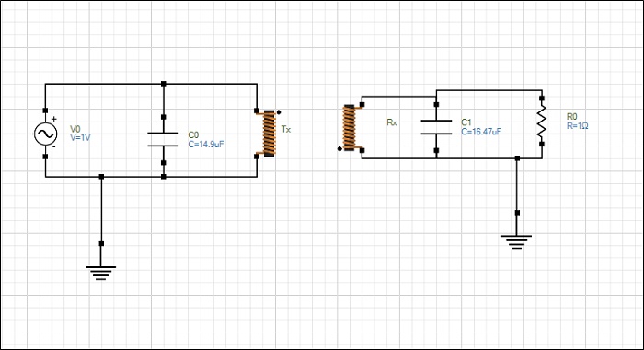Select the V0 AC voltage source symbol
Viewport: 644px width, 350px height.
(x=45, y=134)
